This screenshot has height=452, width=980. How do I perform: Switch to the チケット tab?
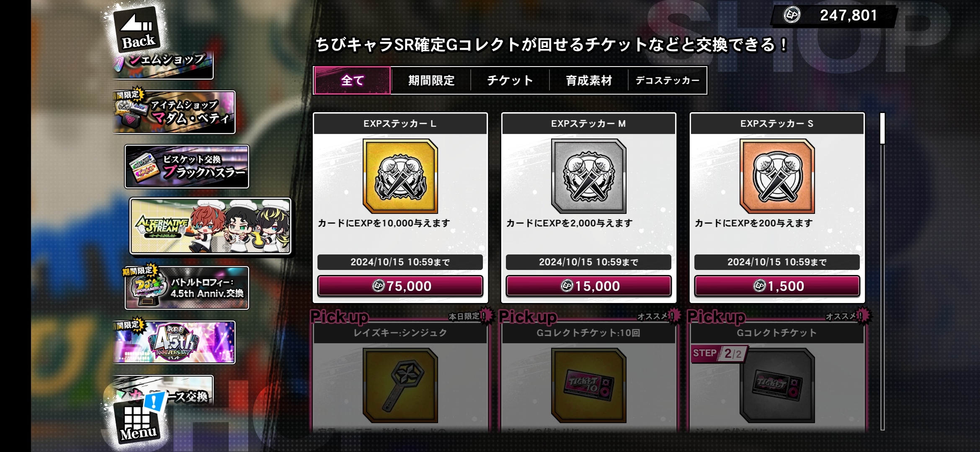(x=510, y=80)
